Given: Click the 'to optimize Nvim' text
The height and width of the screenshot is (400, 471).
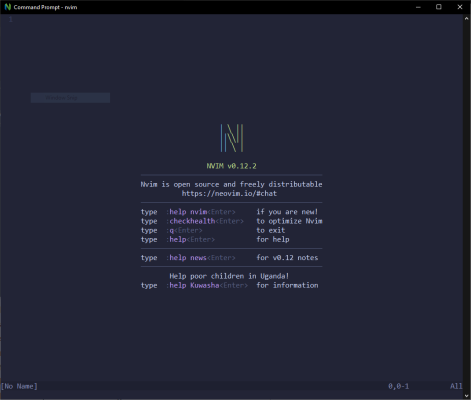Looking at the screenshot, I should [289, 221].
